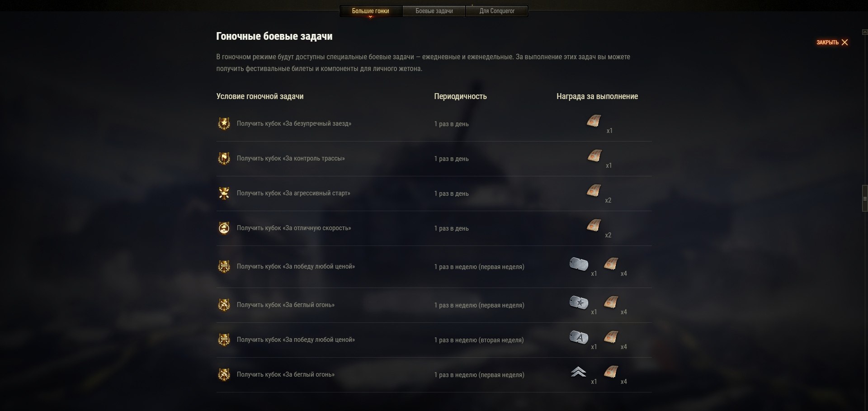Close the window with «ЗАКРЫТЬ»
The height and width of the screenshot is (411, 868).
tap(832, 42)
